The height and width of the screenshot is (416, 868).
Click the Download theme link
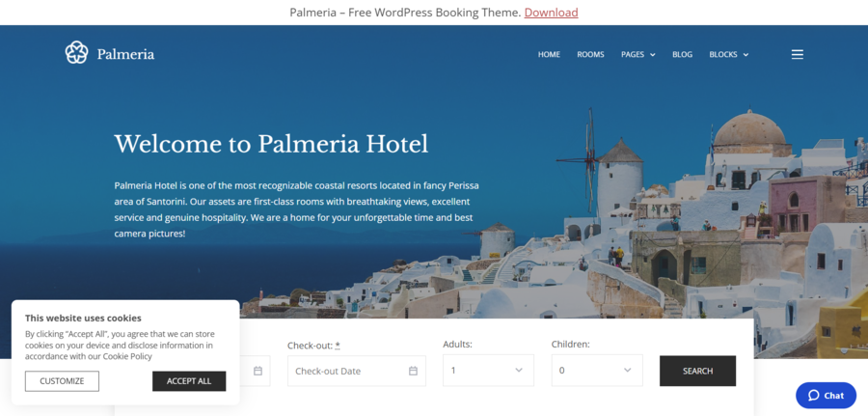[x=552, y=13]
